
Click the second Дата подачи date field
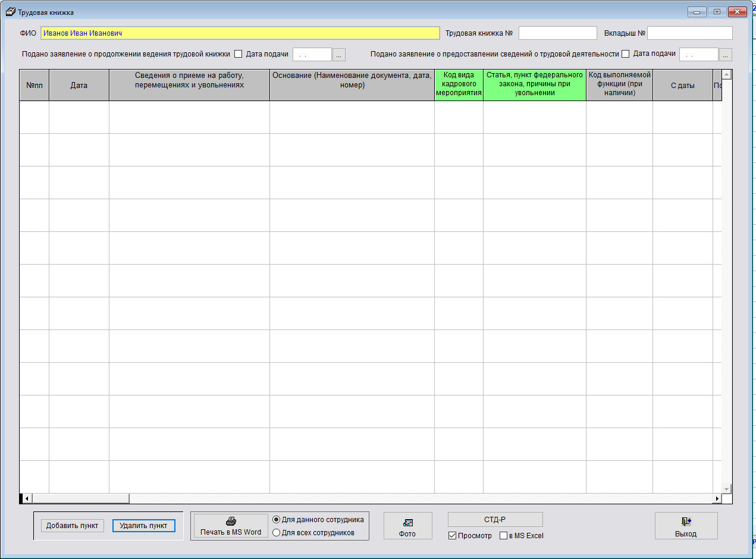(699, 55)
